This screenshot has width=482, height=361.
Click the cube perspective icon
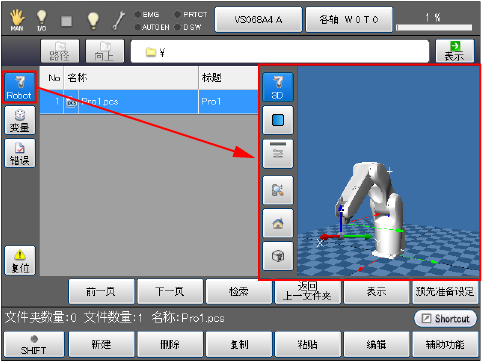coord(278,256)
